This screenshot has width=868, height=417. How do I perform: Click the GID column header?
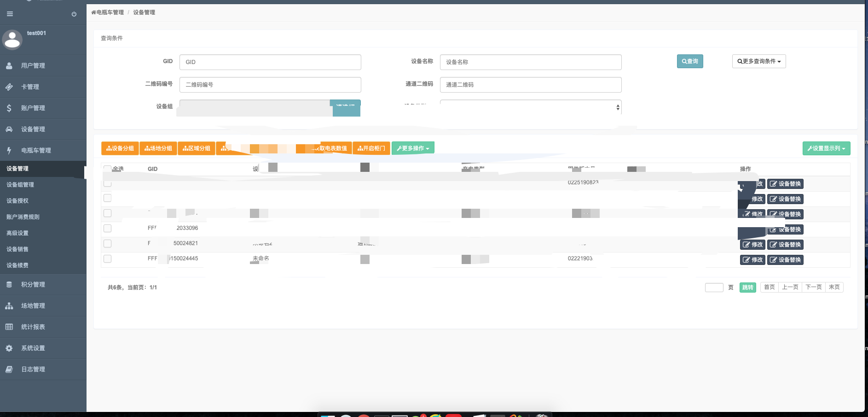(153, 169)
